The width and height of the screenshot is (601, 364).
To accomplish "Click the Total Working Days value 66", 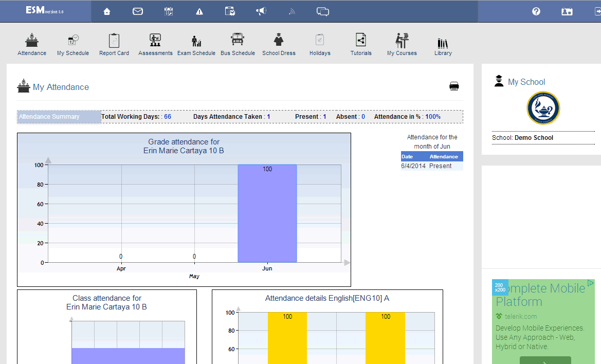I will (168, 117).
